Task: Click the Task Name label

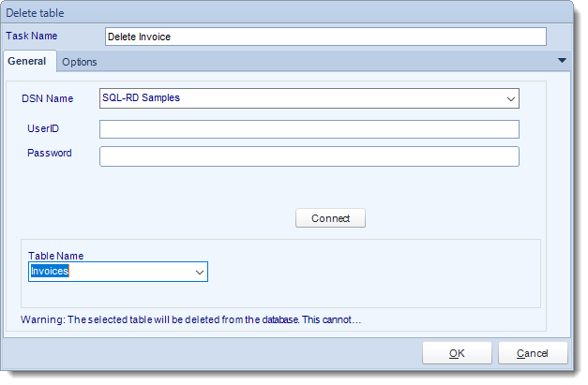Action: (x=32, y=36)
